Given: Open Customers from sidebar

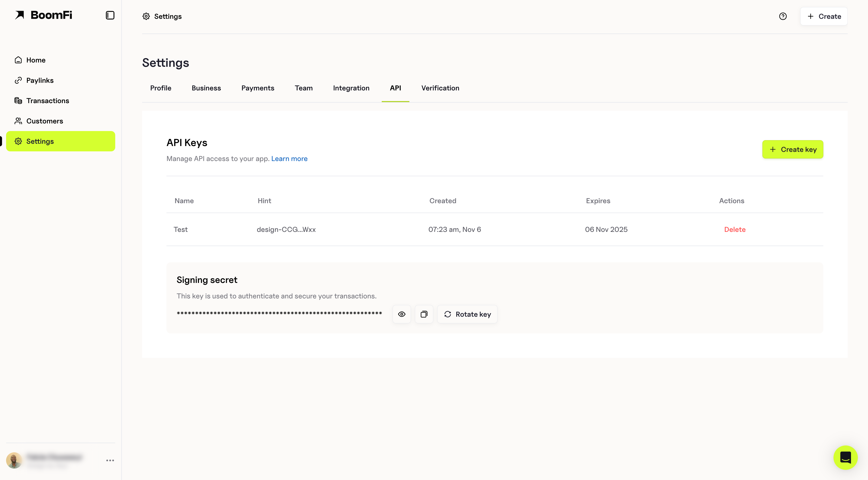Looking at the screenshot, I should (44, 121).
